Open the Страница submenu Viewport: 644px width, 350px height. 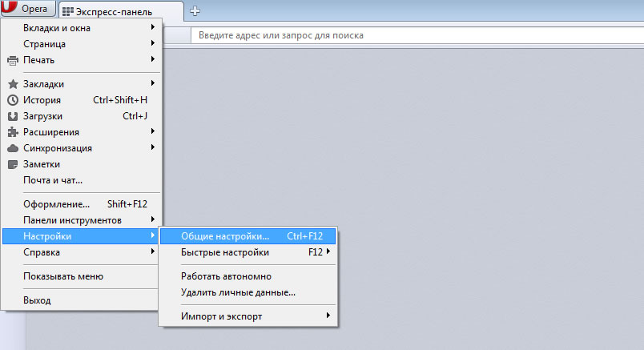pos(82,44)
